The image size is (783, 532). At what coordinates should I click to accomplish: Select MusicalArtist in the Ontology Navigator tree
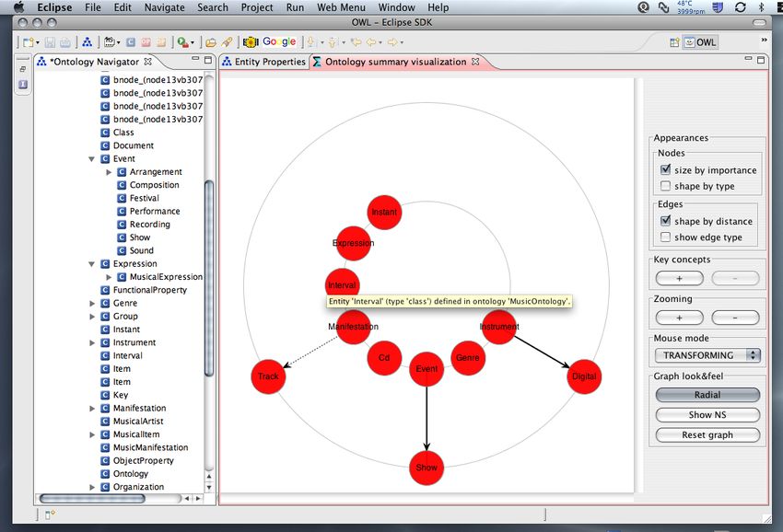(x=138, y=422)
